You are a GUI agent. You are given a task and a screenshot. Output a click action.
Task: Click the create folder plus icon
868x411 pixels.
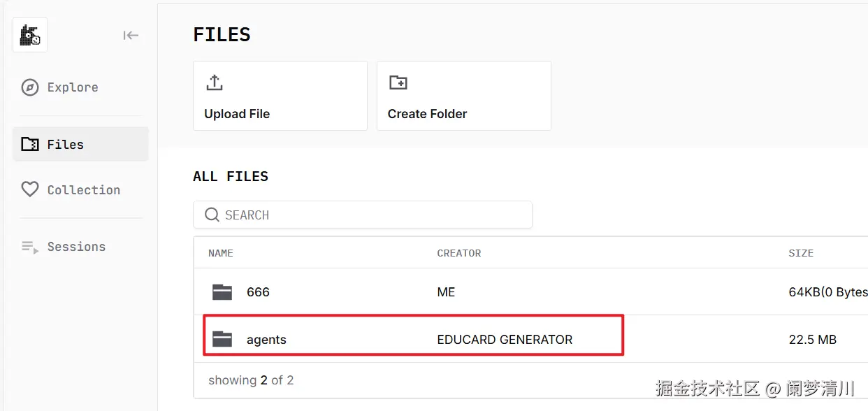pos(398,82)
